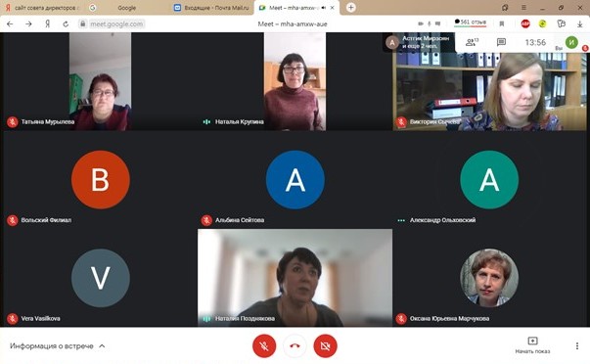Click the meet.google.com address field
Viewport: 590px width, 364px height.
[116, 23]
